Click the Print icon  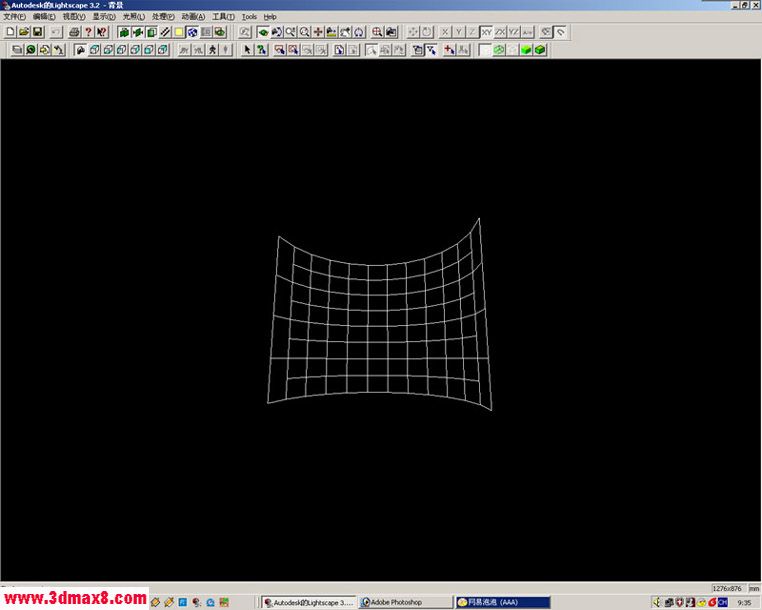pos(74,32)
